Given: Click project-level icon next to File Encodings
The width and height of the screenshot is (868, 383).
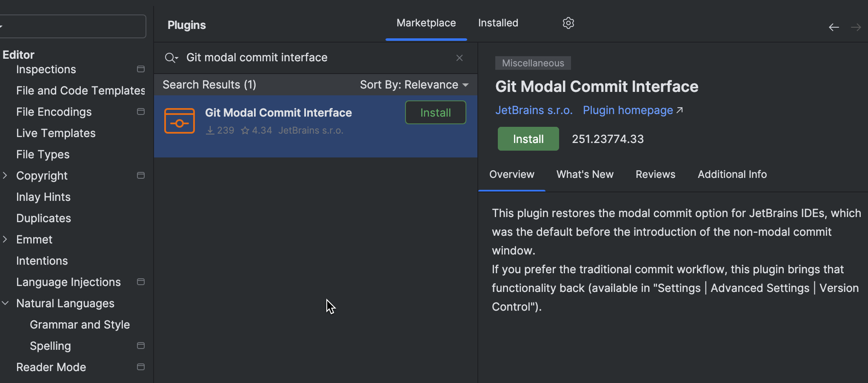Looking at the screenshot, I should 141,112.
